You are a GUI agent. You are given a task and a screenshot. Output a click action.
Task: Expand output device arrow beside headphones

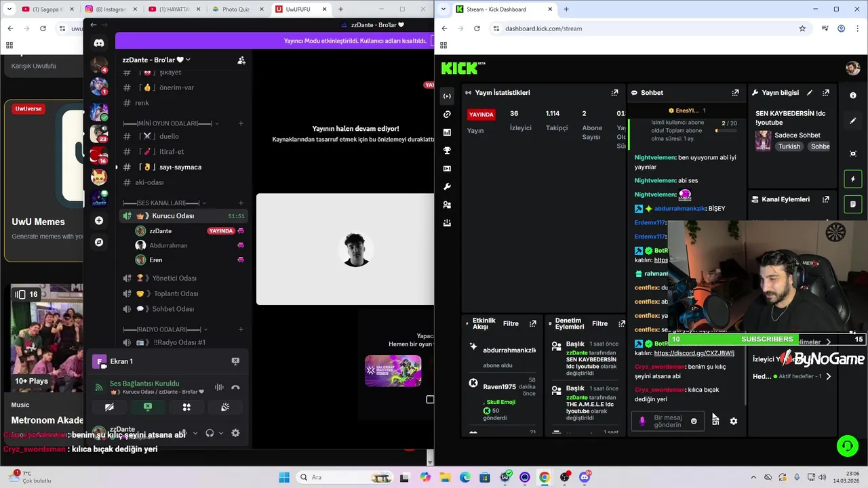220,433
